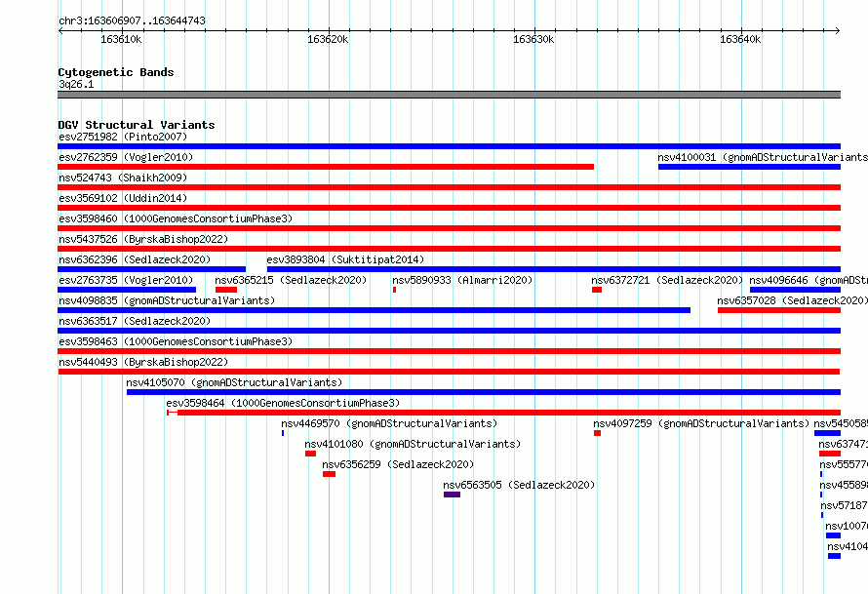Click the blue bar under nsv4105070
868x594 pixels.
484,392
